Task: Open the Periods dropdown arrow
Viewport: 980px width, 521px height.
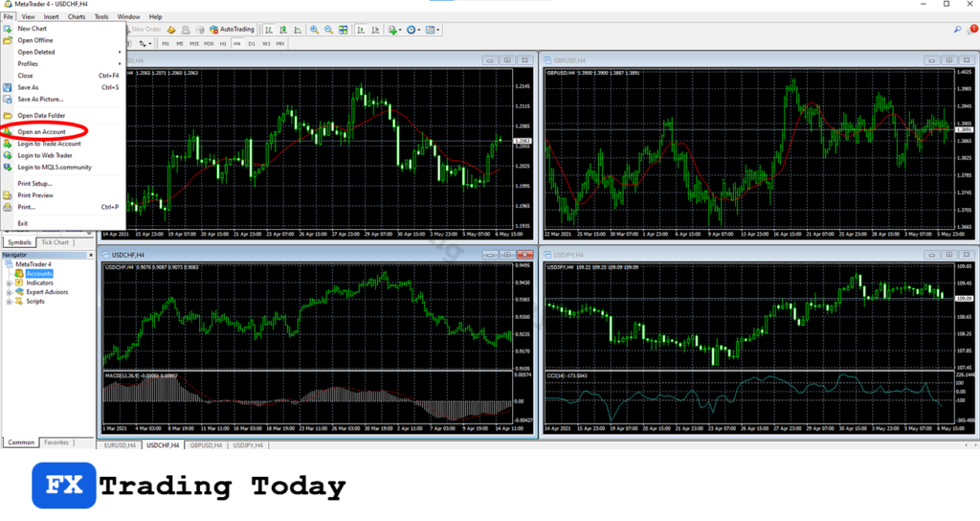Action: [x=419, y=30]
